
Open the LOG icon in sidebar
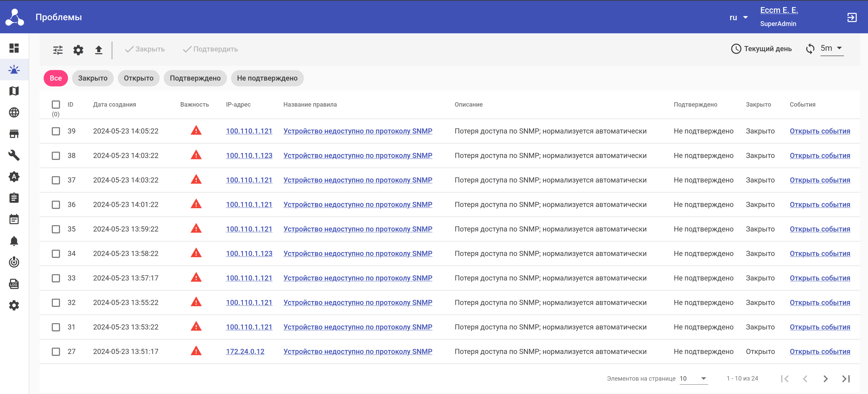[x=14, y=284]
